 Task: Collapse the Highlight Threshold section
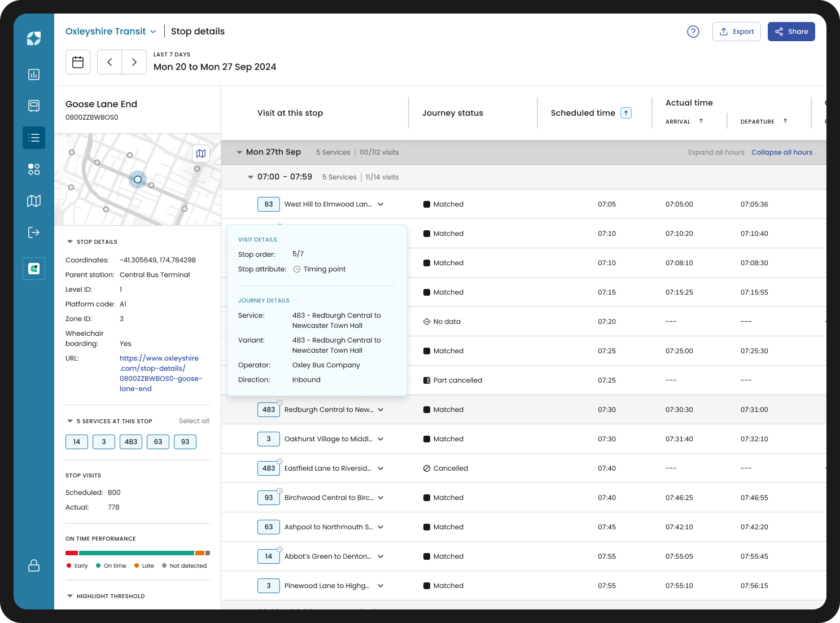coord(70,596)
